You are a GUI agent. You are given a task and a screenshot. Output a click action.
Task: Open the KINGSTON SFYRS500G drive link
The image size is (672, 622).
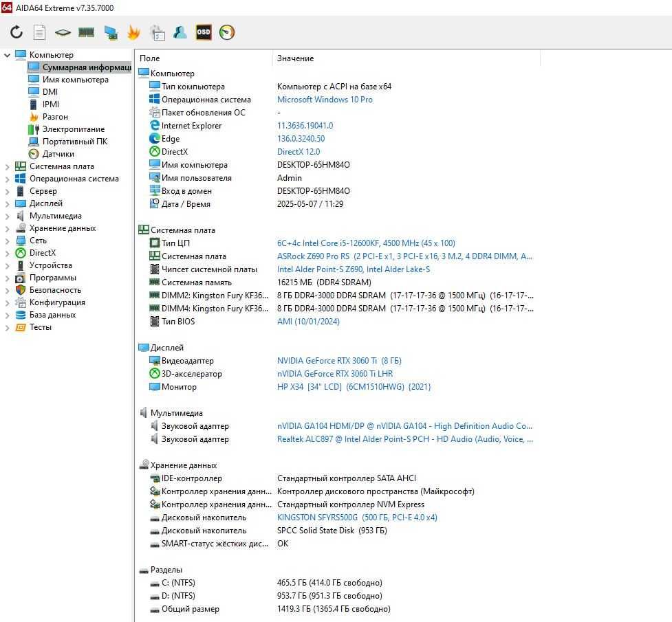coord(358,518)
